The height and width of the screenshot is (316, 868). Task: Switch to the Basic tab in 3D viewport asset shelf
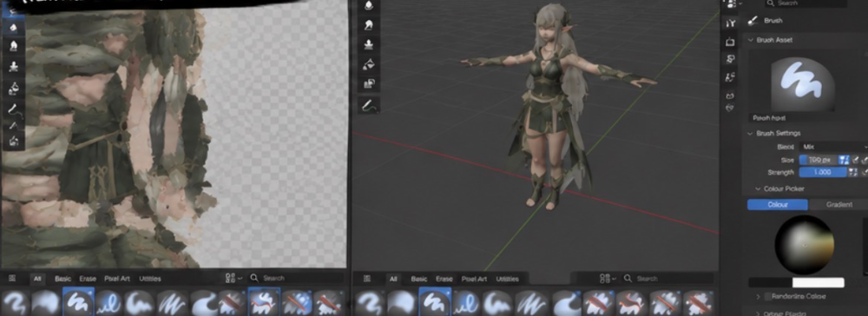[x=419, y=279]
